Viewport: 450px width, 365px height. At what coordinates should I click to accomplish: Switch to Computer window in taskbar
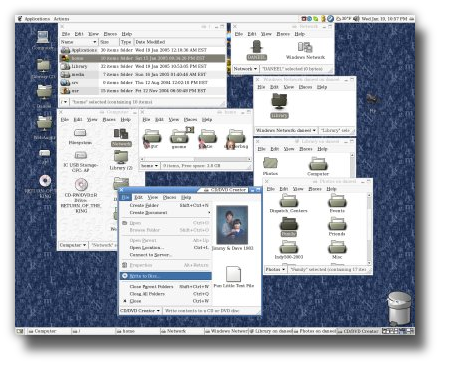(49, 331)
